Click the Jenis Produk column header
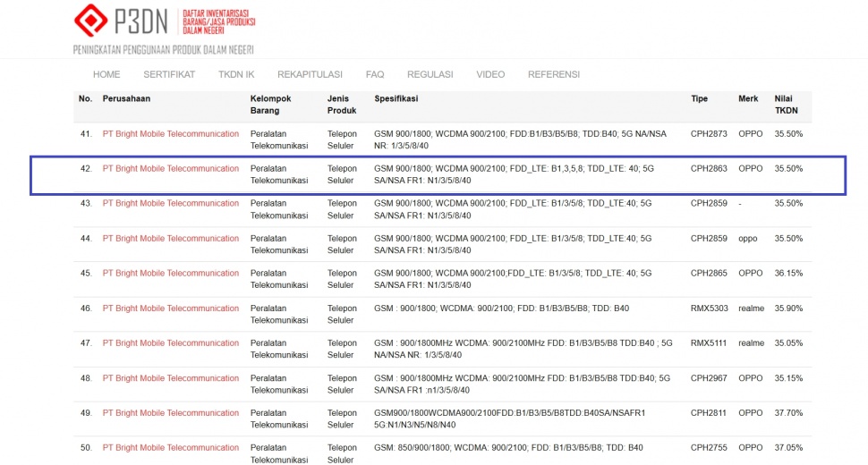 pos(342,105)
